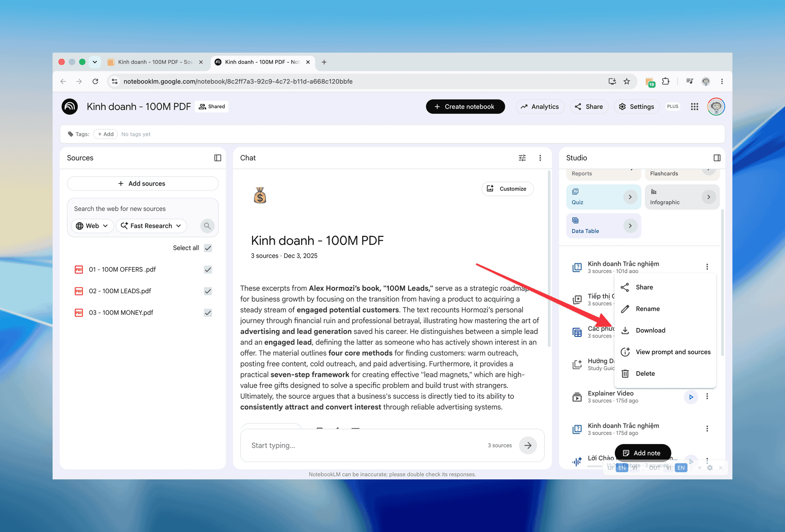The height and width of the screenshot is (532, 785).
Task: Click the Studio panel scrollbar
Action: coord(722,282)
